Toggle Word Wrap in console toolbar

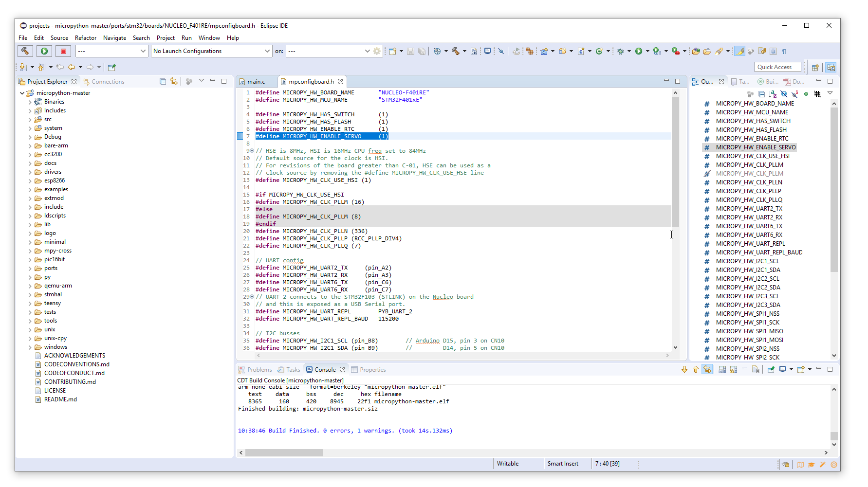(744, 369)
